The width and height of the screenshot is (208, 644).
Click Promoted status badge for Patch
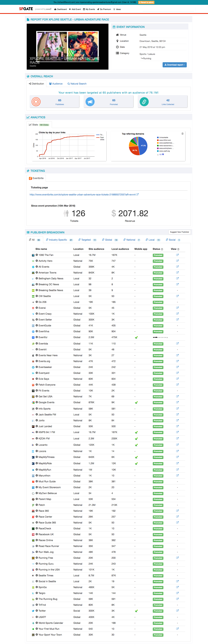[x=158, y=505]
